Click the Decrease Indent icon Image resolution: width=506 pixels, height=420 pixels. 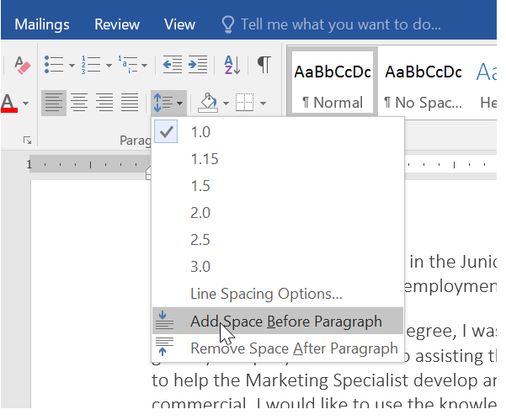pos(172,65)
